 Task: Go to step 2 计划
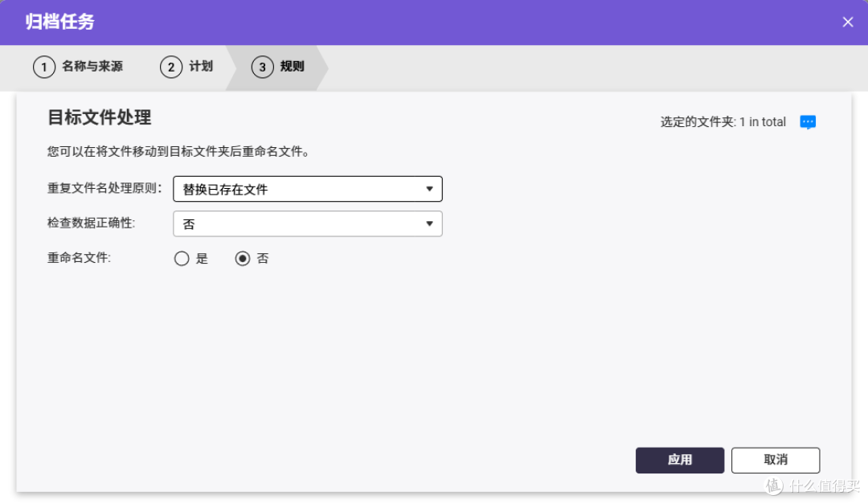point(186,67)
